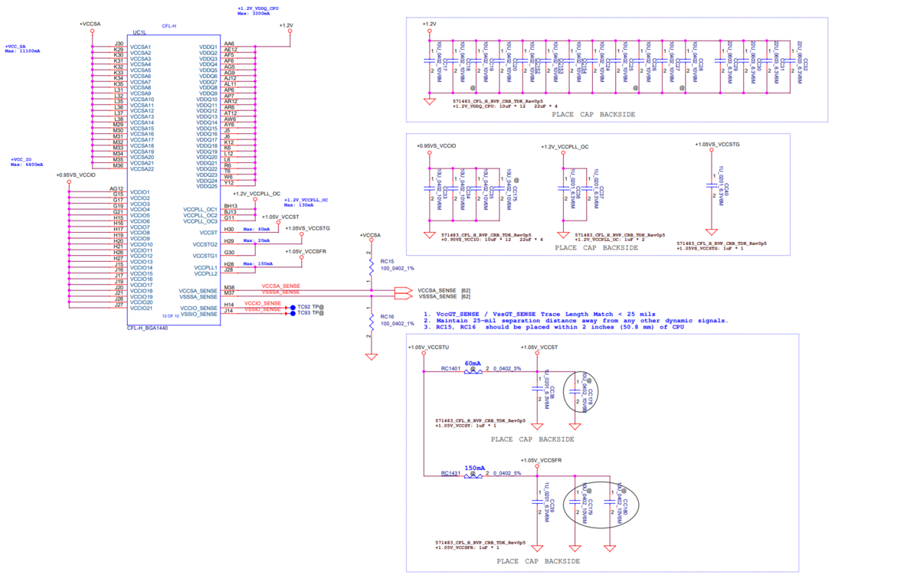This screenshot has height=588, width=917.
Task: Select the RC15 resistor symbol
Action: (x=371, y=267)
